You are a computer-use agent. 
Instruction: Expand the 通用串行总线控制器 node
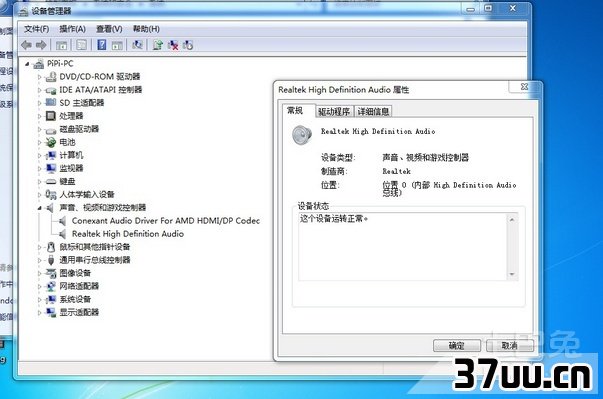tap(39, 260)
